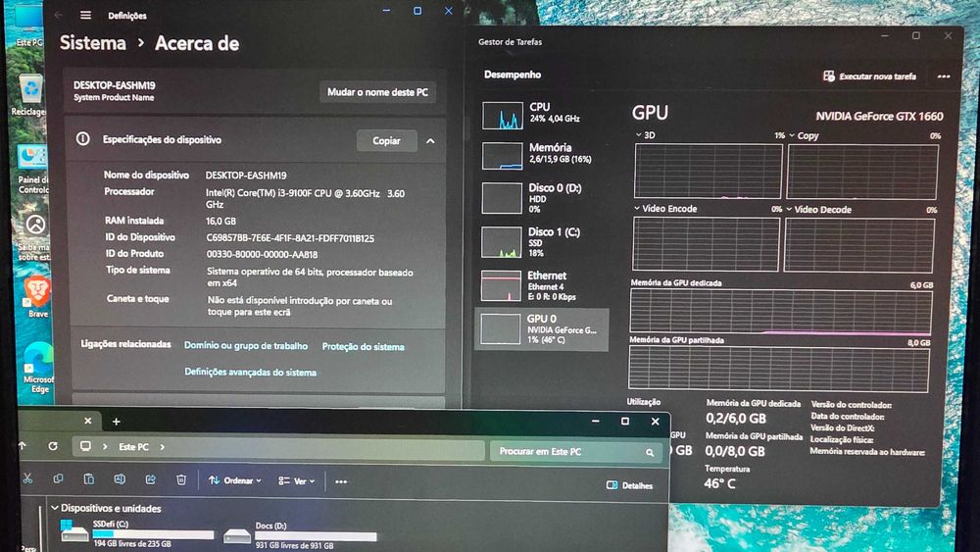Click the Rename icon in Explorer toolbar
The image size is (980, 552).
click(x=120, y=479)
